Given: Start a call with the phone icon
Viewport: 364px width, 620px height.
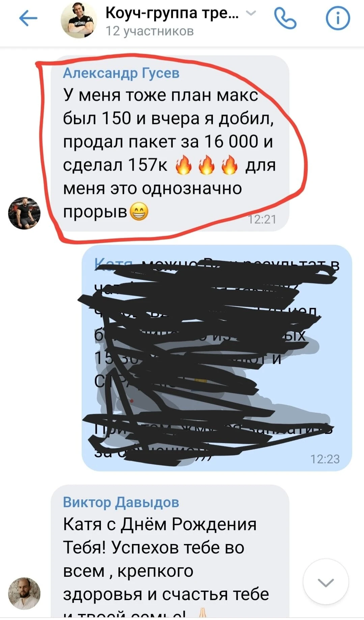Looking at the screenshot, I should point(285,19).
